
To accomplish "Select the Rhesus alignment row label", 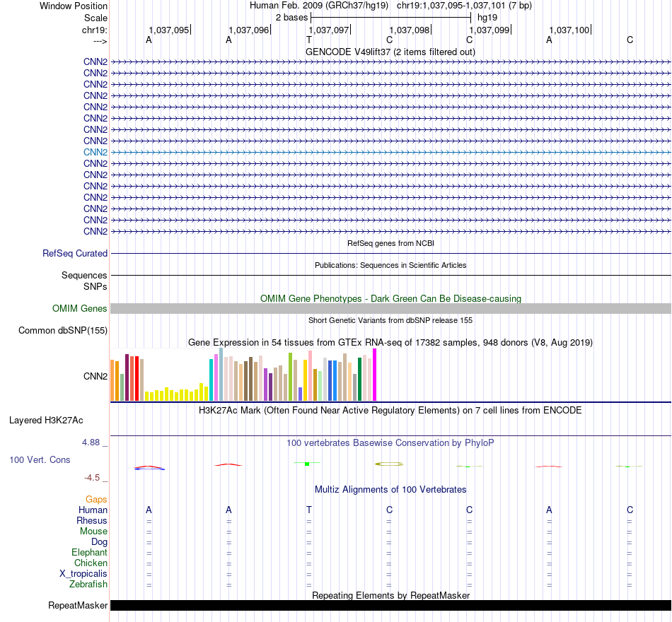I will tap(92, 520).
